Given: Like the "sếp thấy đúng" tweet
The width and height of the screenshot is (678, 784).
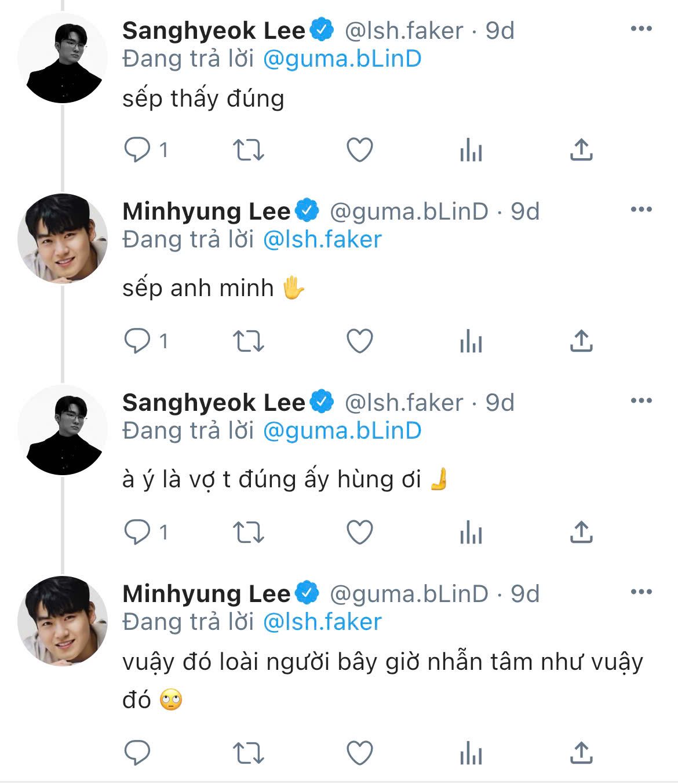Looking at the screenshot, I should coord(359,150).
